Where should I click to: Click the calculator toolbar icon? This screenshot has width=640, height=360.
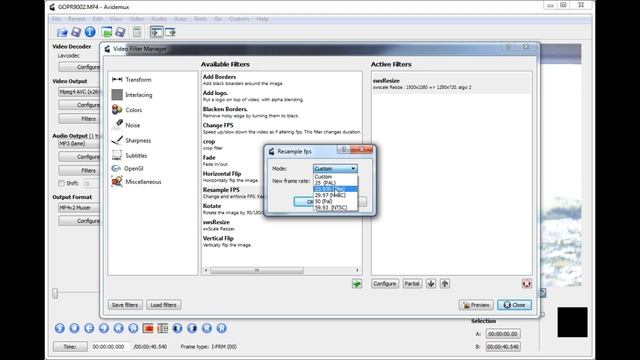tap(137, 32)
